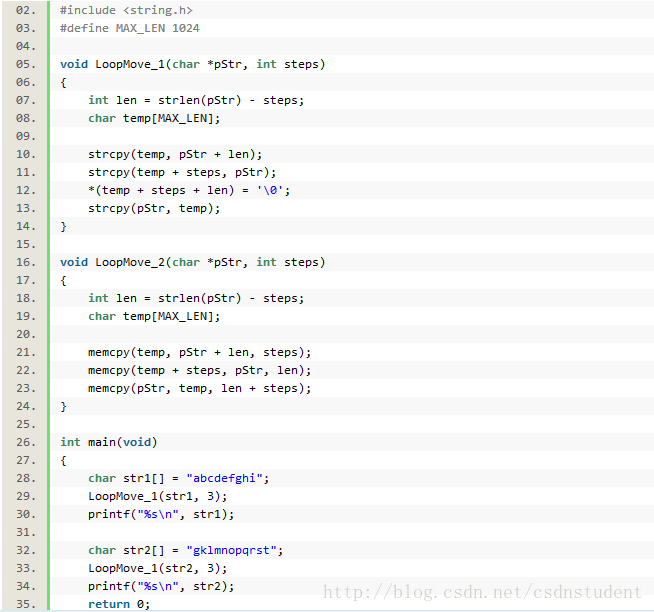Image resolution: width=654 pixels, height=612 pixels.
Task: Click line number 05.
Action: click(25, 64)
